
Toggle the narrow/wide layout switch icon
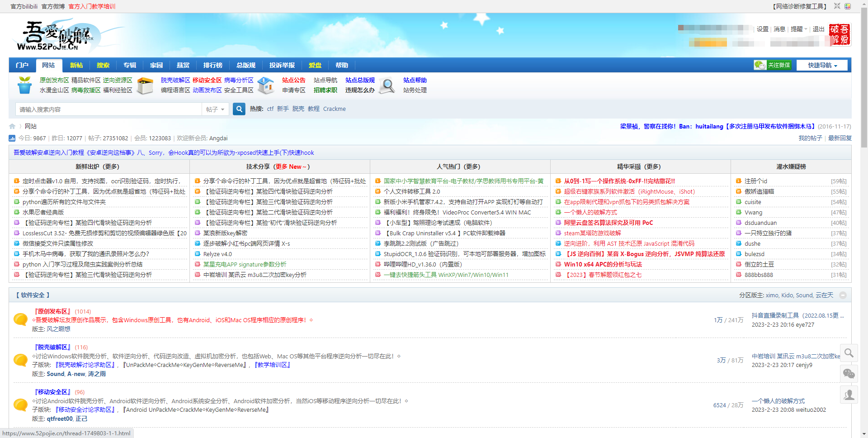click(x=837, y=6)
